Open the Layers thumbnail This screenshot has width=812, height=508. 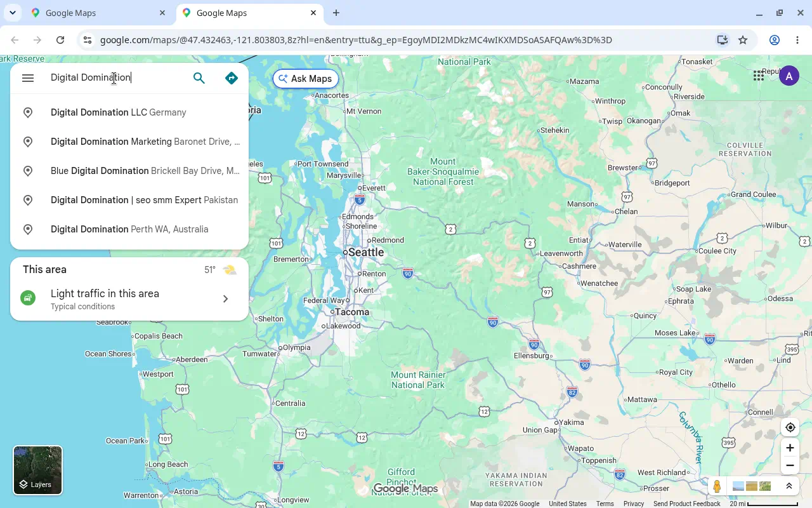point(38,470)
